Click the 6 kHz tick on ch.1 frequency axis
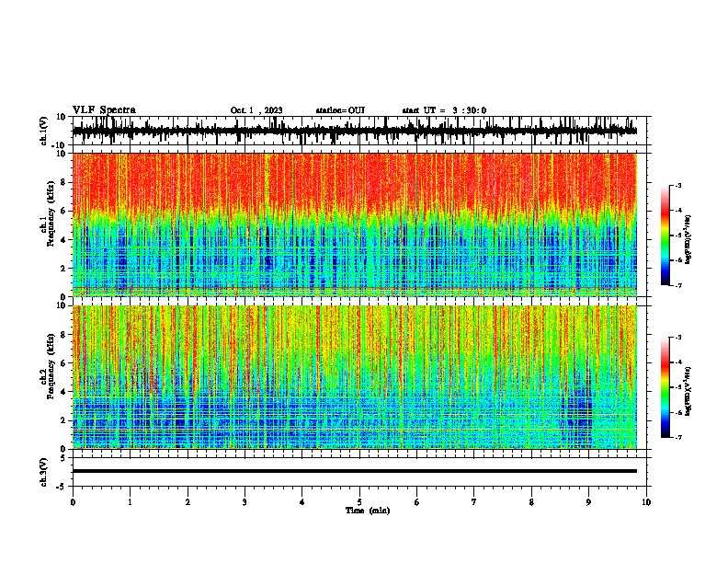The height and width of the screenshot is (563, 728). tap(64, 211)
